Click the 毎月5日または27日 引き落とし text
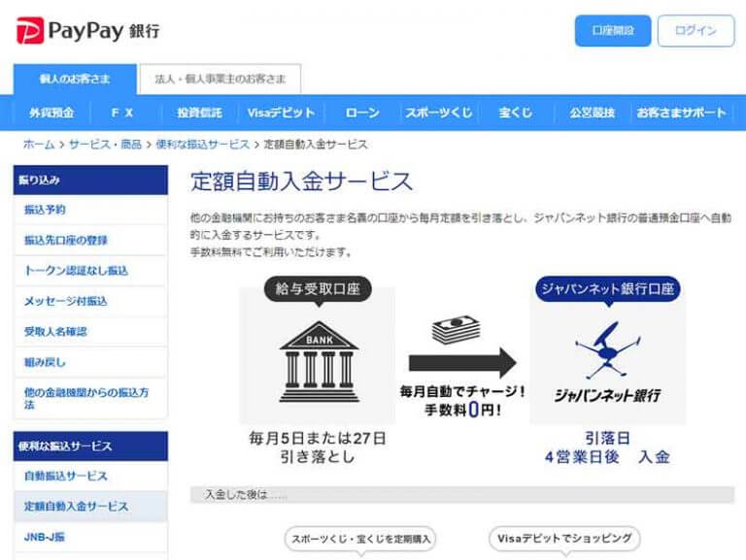 pos(318,447)
